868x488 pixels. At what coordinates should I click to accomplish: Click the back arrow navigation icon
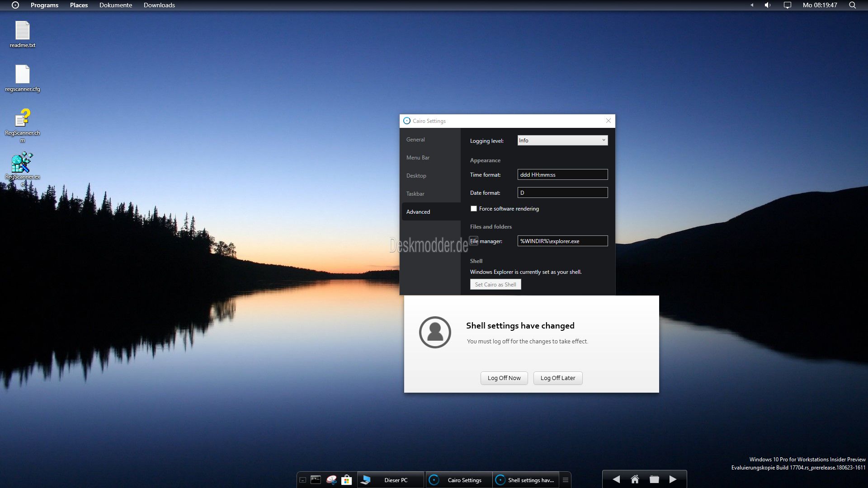616,479
